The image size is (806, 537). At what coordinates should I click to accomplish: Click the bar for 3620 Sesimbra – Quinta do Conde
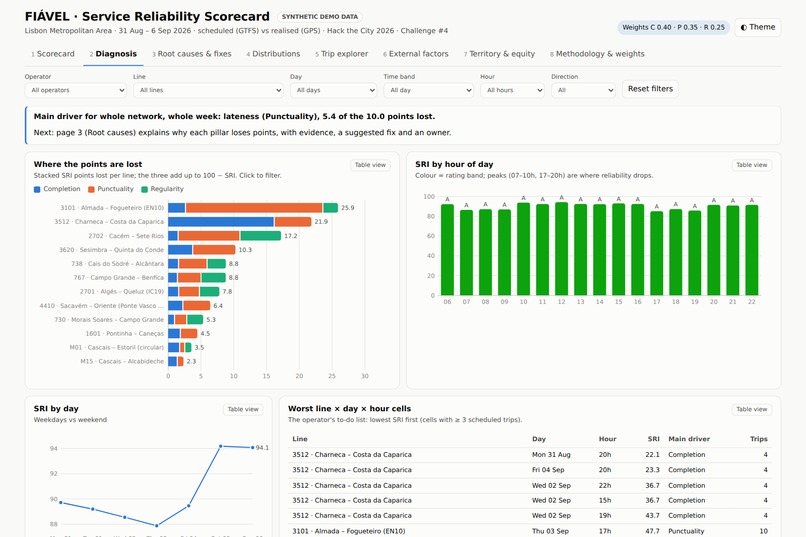coord(202,250)
